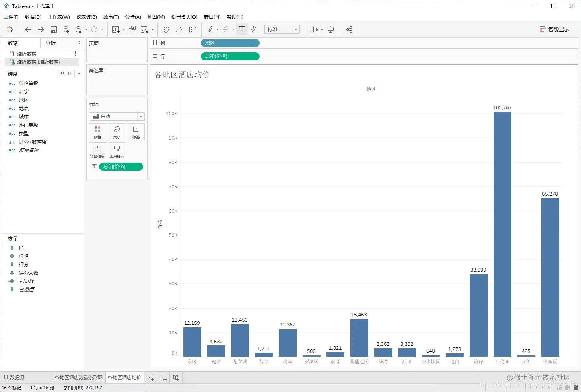Open dimensions pane dropdown arrow
Image resolution: width=581 pixels, height=392 pixels.
tap(79, 74)
